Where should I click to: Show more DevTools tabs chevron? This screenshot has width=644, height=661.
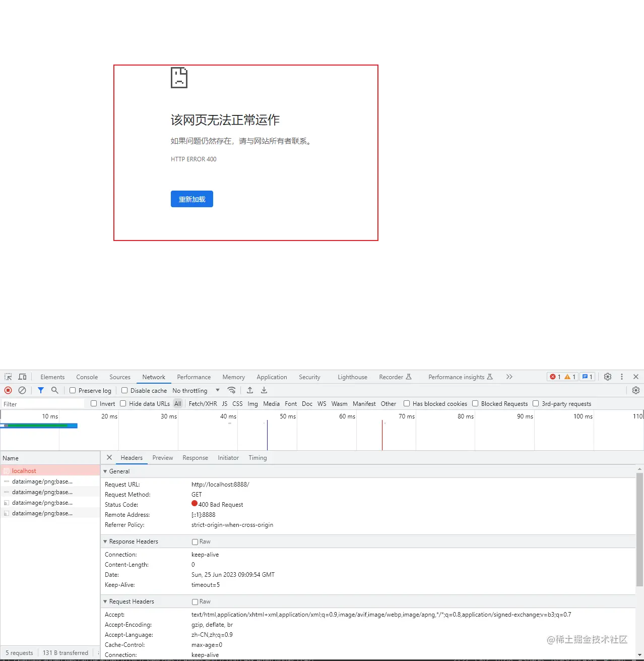(x=509, y=377)
